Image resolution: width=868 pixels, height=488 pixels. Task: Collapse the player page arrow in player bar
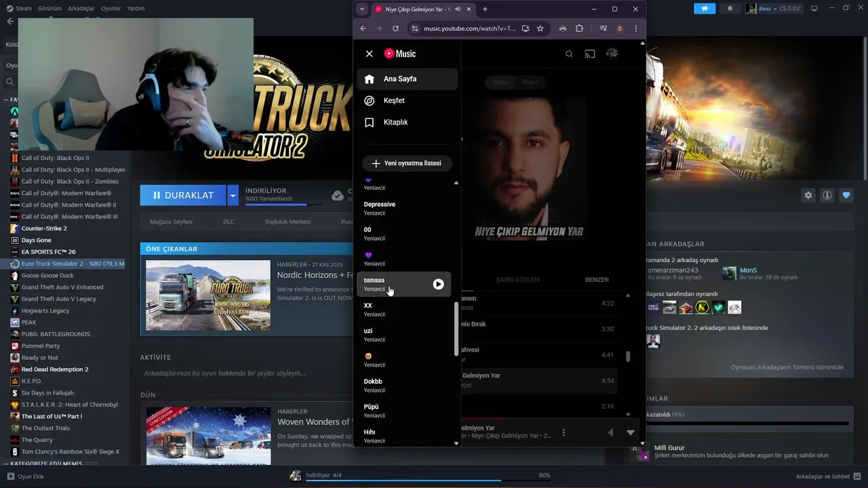tap(631, 432)
